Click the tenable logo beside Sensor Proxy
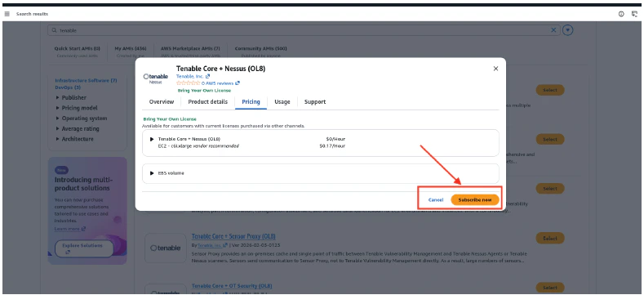 tap(165, 248)
